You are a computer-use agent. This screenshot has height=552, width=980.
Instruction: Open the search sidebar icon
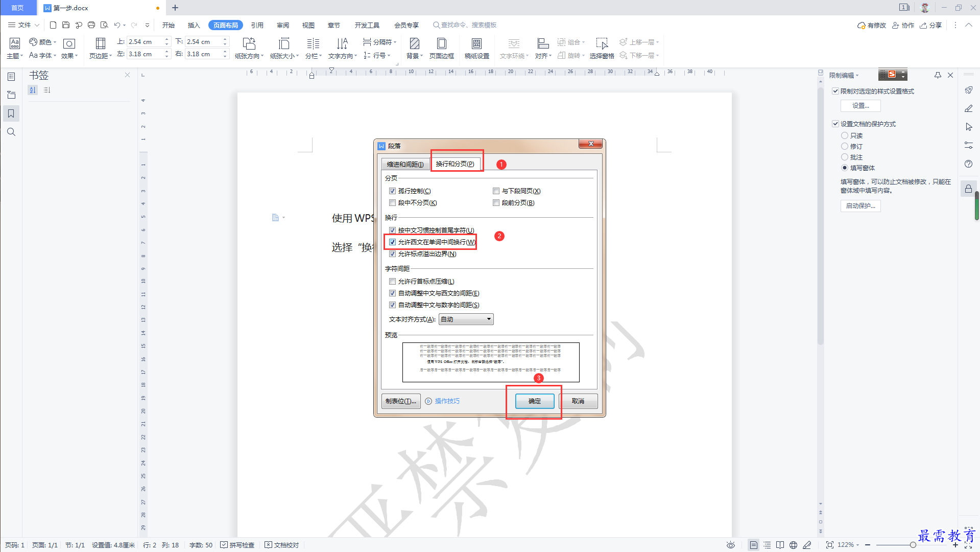[11, 132]
